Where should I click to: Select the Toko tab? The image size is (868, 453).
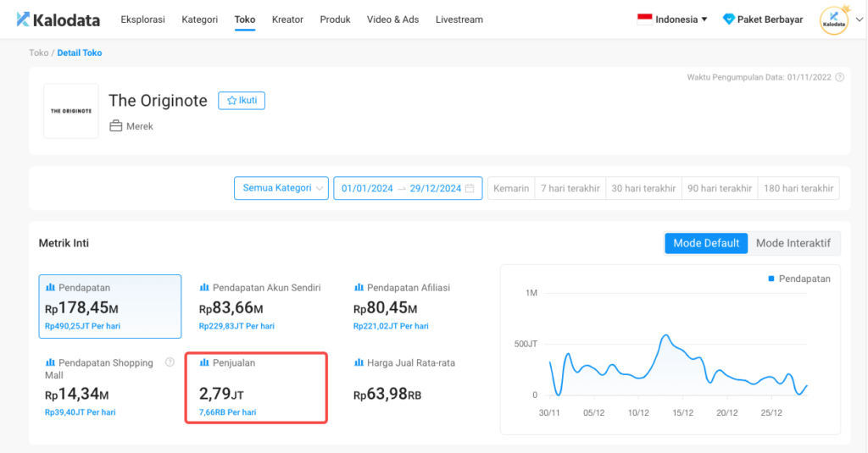(x=245, y=19)
